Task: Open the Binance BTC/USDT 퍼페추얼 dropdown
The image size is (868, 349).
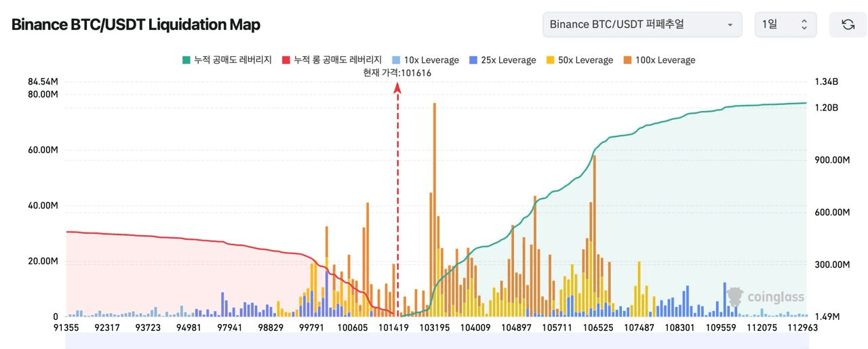Action: 642,24
